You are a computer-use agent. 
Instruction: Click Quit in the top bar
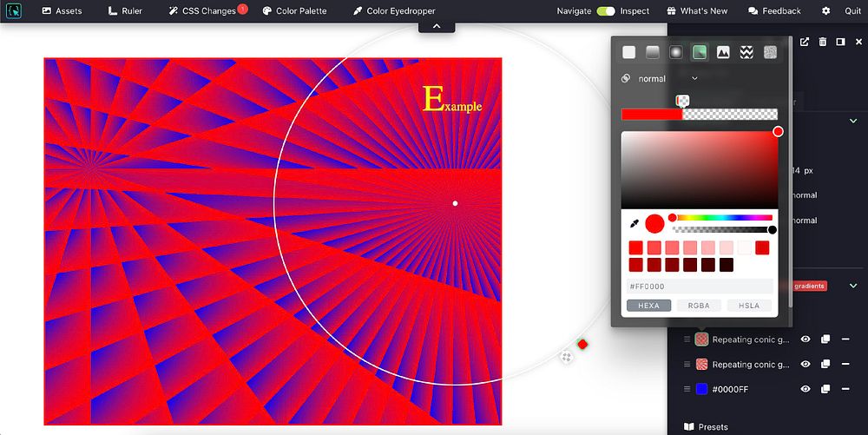coord(852,10)
